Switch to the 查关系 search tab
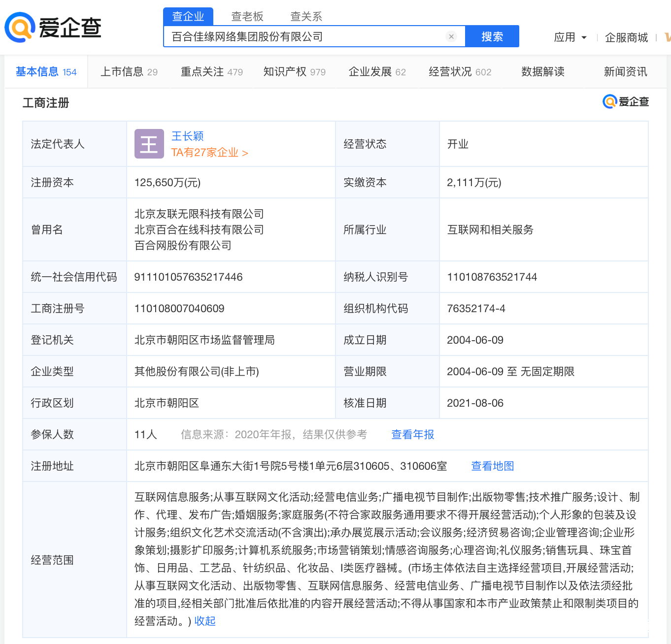Viewport: 671px width, 644px height. [306, 16]
